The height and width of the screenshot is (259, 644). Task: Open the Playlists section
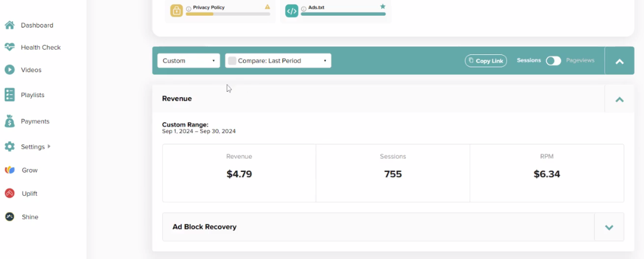click(32, 95)
